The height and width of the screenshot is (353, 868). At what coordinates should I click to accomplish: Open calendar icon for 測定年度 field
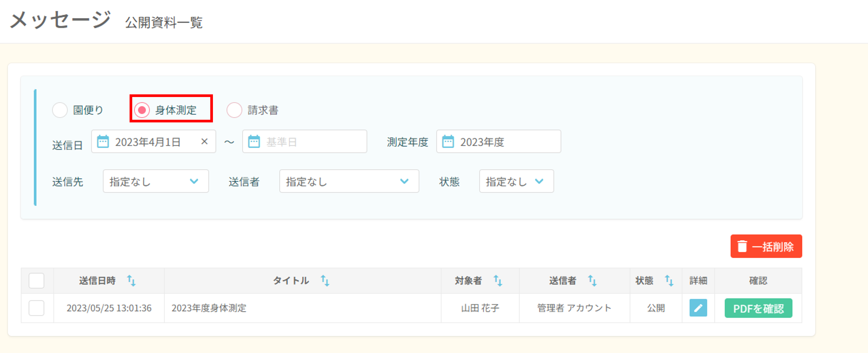point(448,142)
